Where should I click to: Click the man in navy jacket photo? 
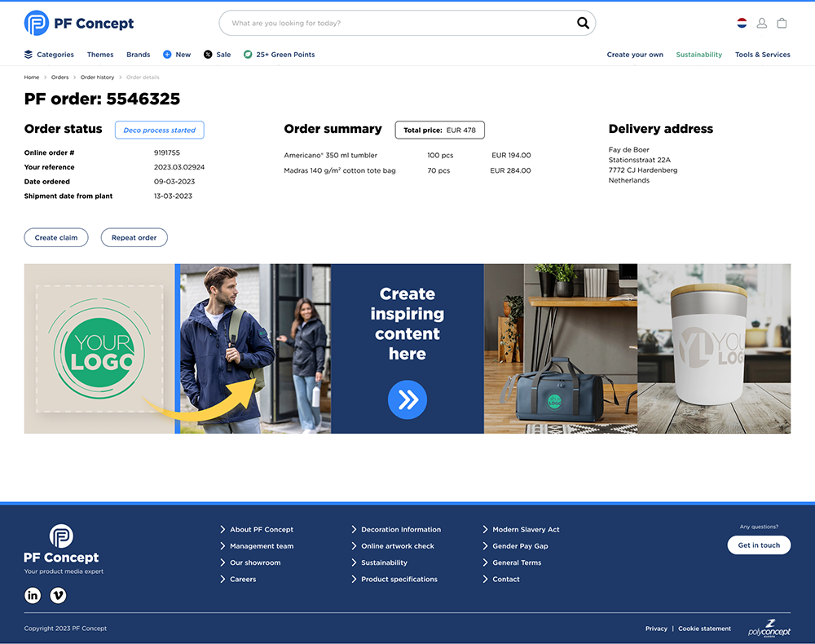(255, 349)
